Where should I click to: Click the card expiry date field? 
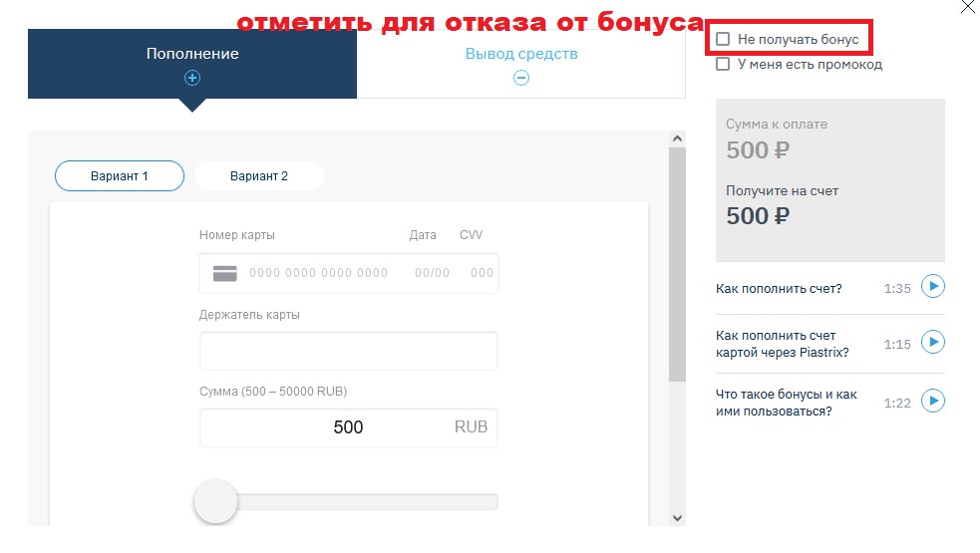pos(432,273)
